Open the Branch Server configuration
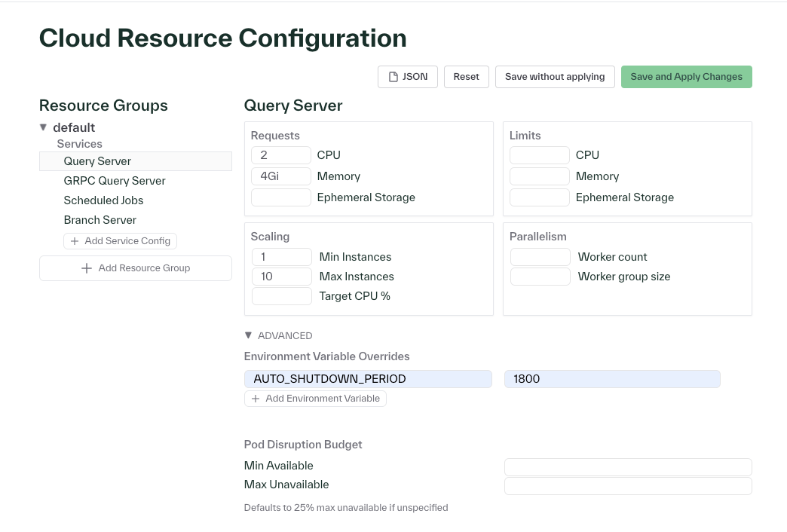The height and width of the screenshot is (532, 787). tap(100, 220)
